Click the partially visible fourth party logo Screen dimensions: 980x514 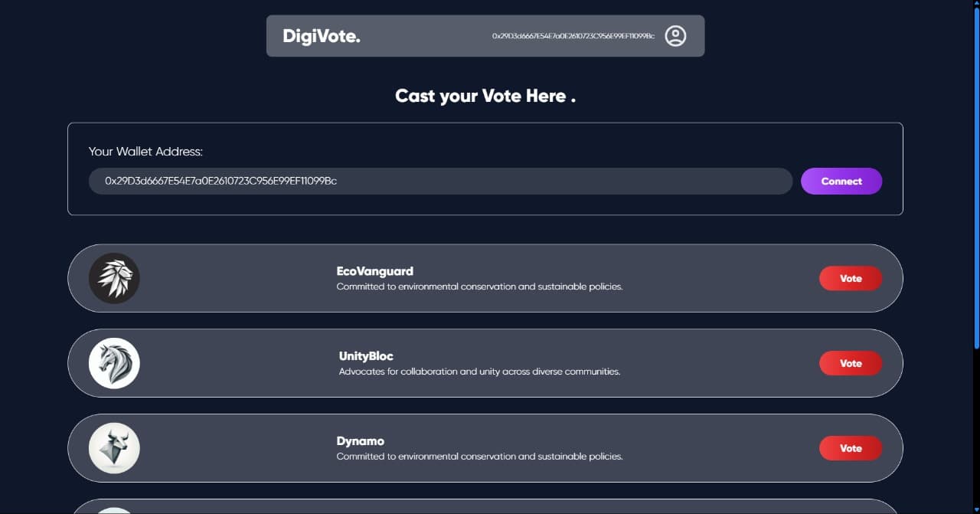click(114, 510)
